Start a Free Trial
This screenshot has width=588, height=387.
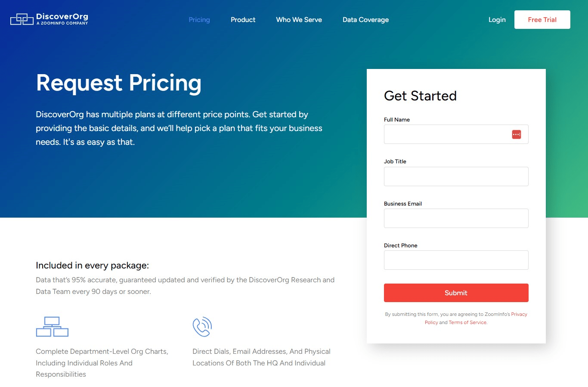(542, 19)
